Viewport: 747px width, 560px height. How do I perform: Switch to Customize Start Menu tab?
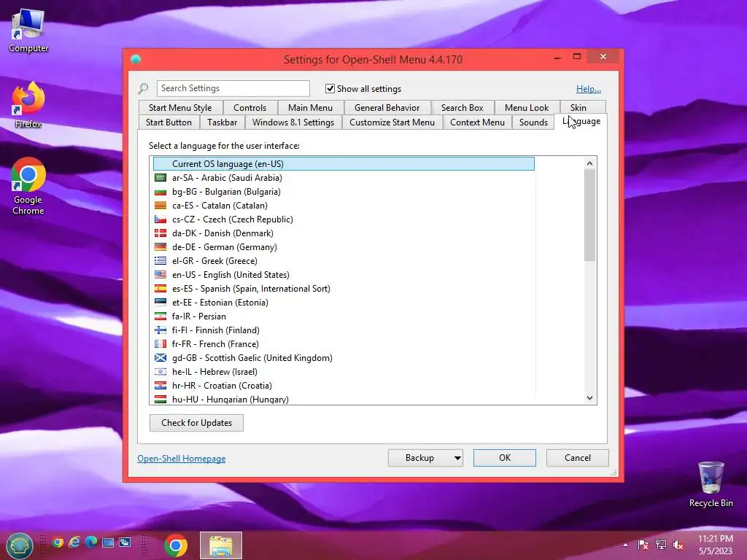[392, 122]
